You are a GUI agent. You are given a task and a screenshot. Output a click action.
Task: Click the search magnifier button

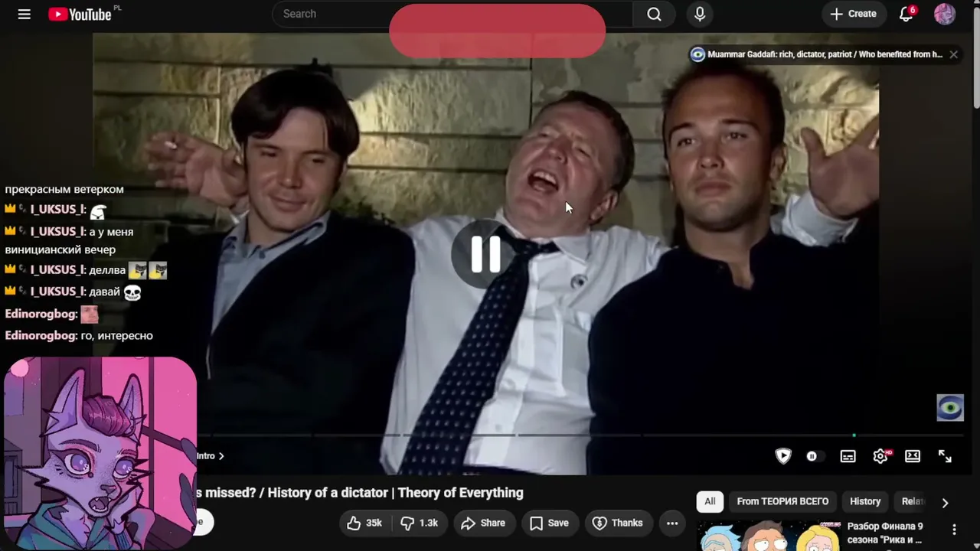[x=654, y=14]
